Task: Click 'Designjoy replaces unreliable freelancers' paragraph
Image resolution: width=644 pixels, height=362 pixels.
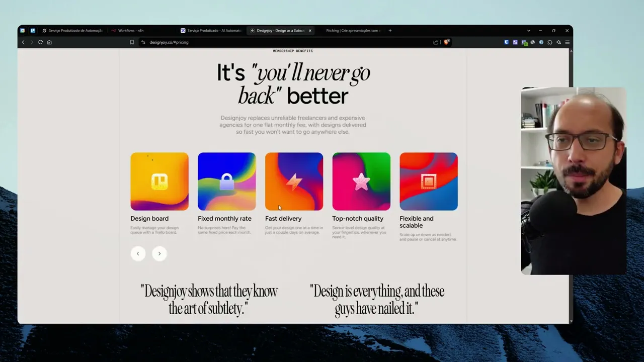Action: point(293,125)
